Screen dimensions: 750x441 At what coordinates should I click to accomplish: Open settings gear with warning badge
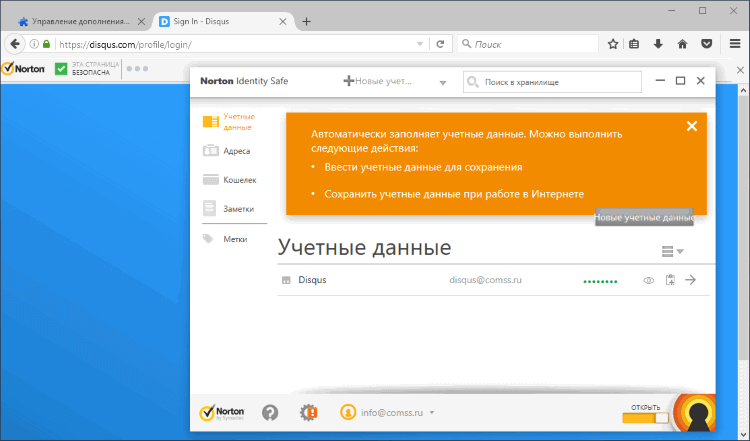[309, 412]
